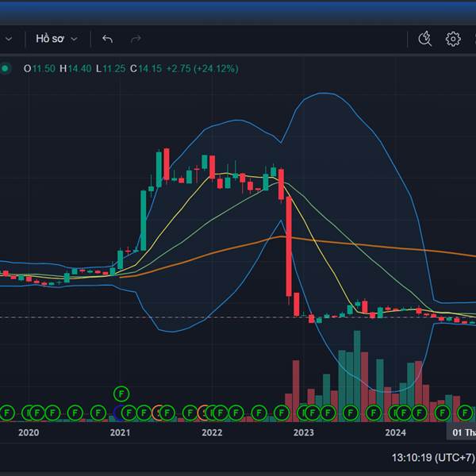Expand the chevron left of Hồ sơ
Image resolution: width=476 pixels, height=476 pixels.
[8, 39]
